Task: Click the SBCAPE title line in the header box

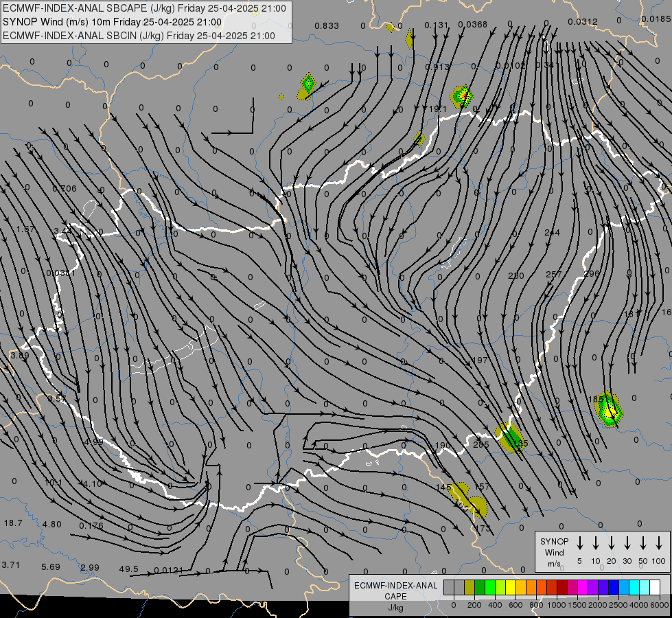Action: click(x=144, y=8)
